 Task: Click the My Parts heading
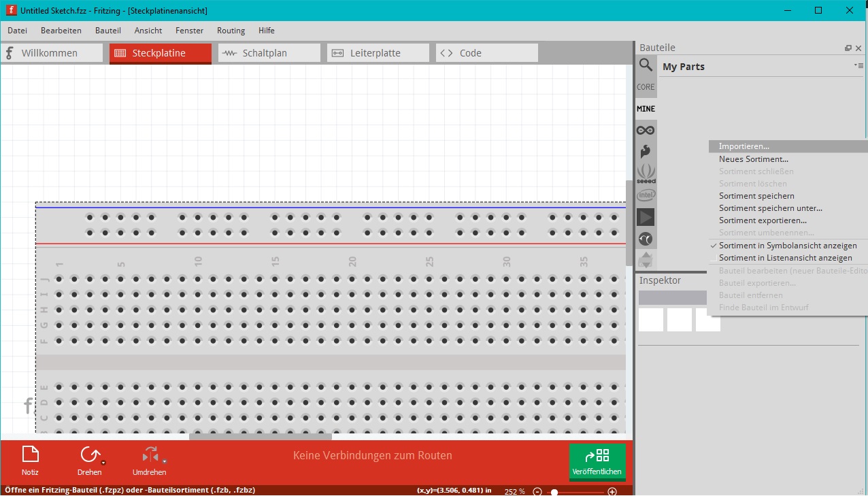click(x=684, y=67)
